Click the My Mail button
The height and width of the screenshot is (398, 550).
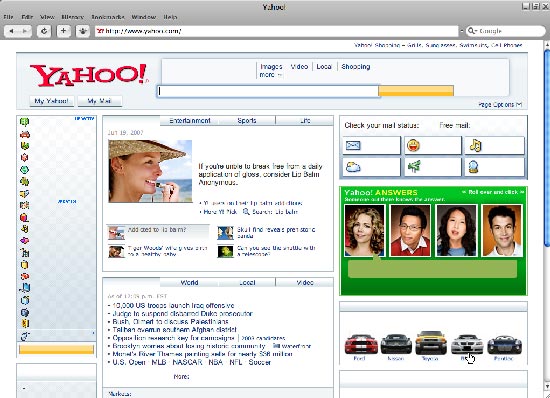click(x=100, y=101)
